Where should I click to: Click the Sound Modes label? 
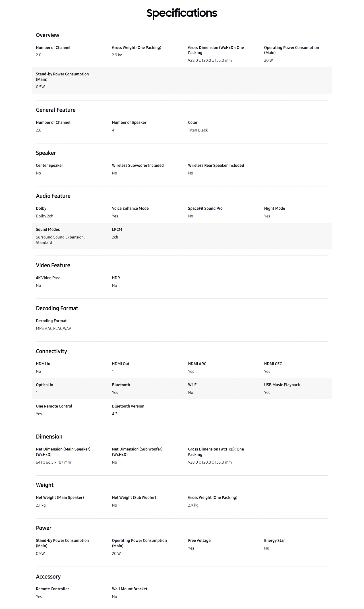[x=48, y=229]
